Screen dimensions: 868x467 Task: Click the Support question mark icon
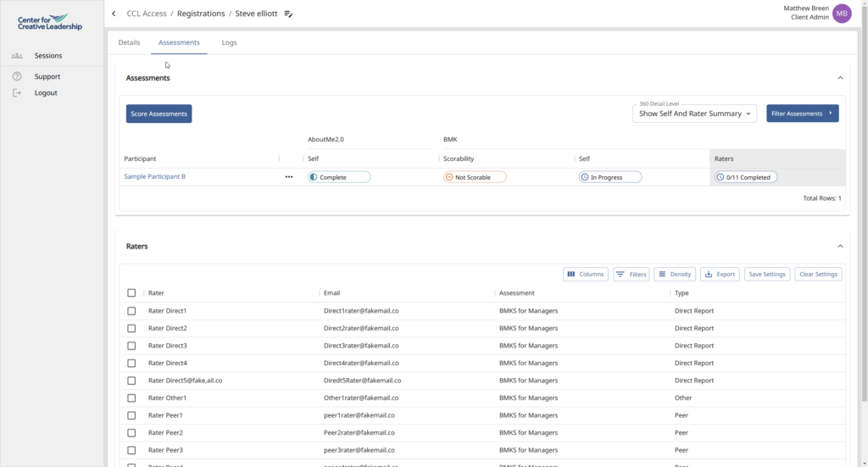click(x=17, y=76)
